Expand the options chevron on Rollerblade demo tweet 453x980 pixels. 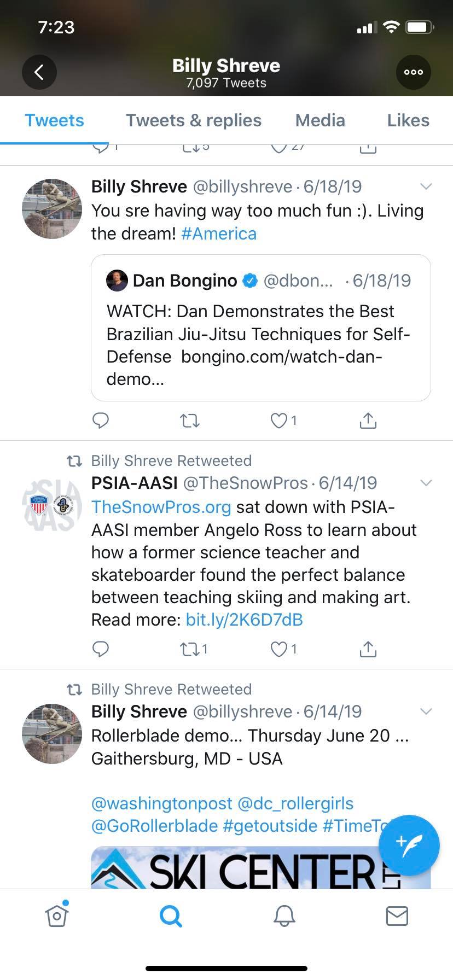426,711
